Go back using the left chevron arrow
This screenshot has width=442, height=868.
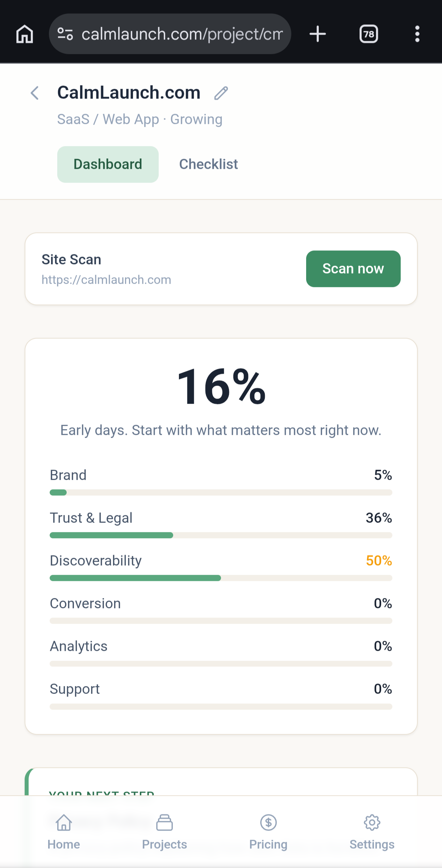(x=35, y=93)
